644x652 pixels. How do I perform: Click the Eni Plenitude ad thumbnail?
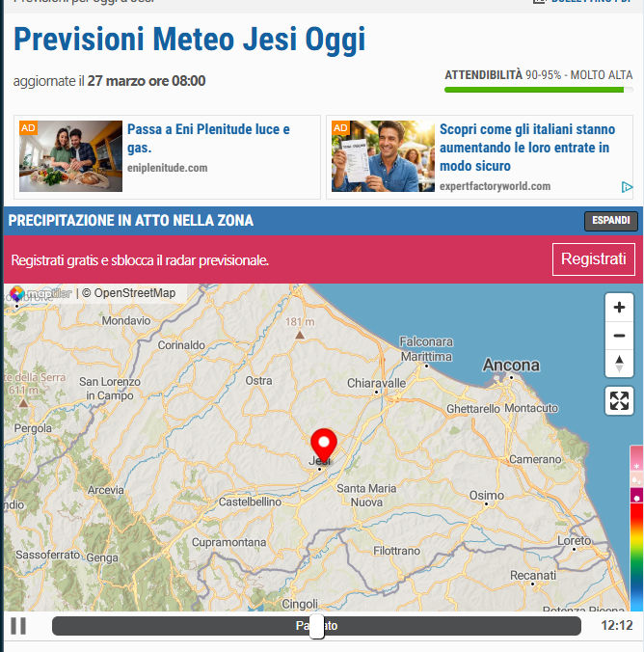70,156
